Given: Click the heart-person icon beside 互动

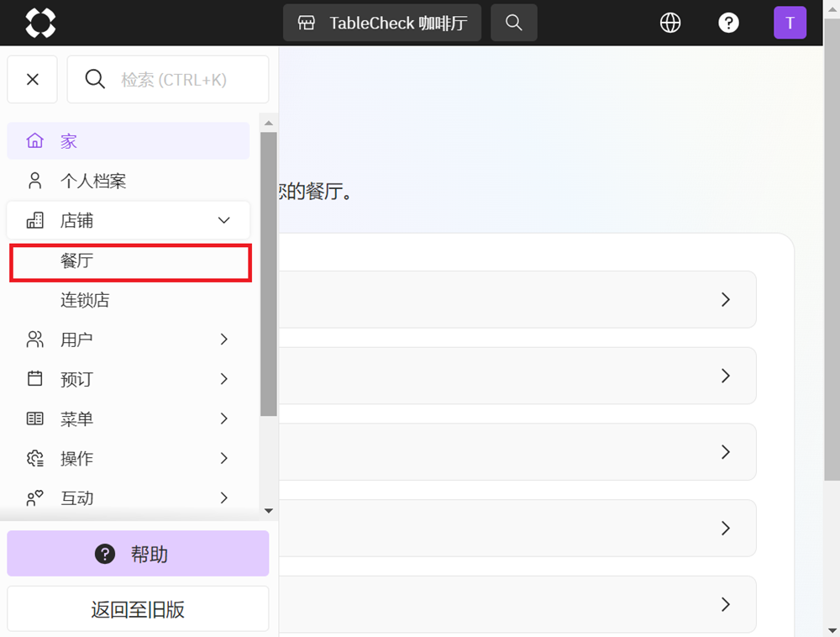Looking at the screenshot, I should pos(34,497).
